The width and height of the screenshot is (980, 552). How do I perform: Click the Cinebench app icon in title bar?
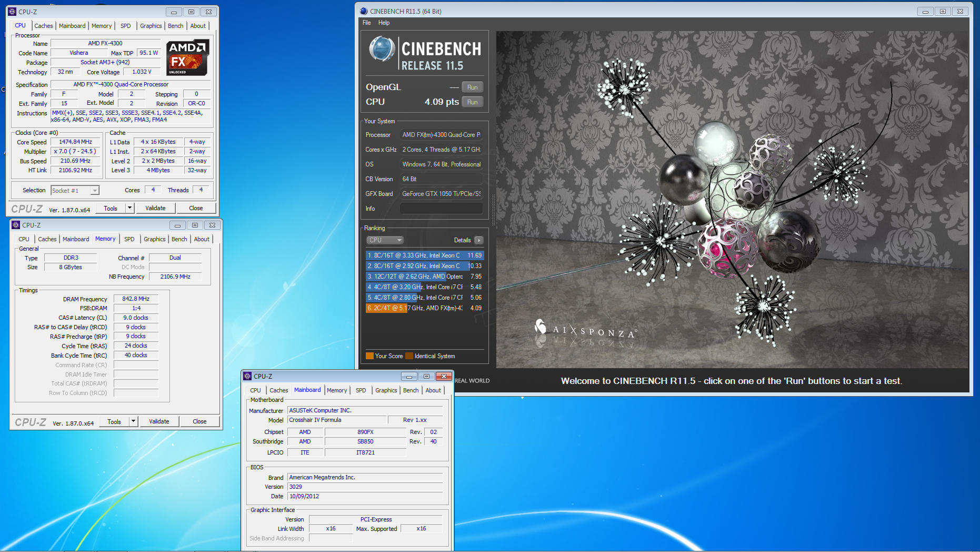pyautogui.click(x=364, y=11)
